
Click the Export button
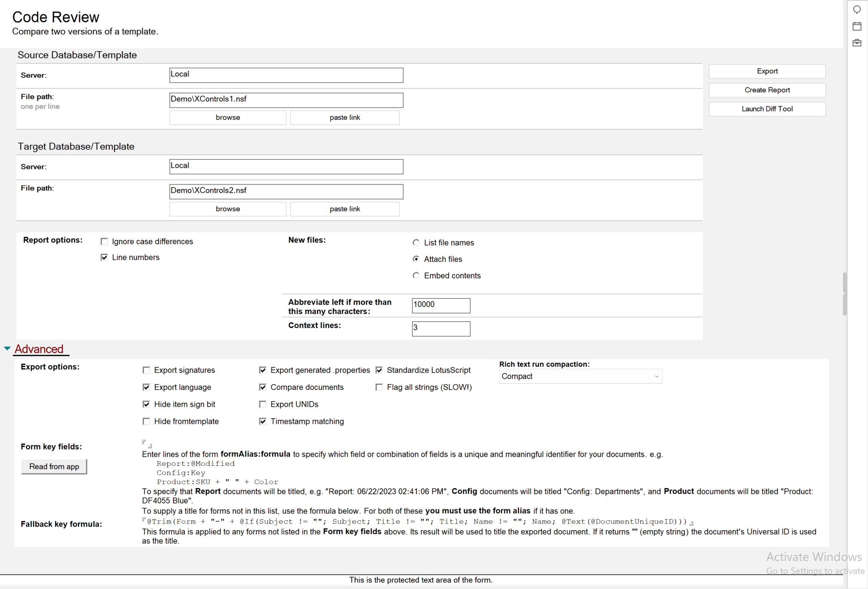coord(767,71)
